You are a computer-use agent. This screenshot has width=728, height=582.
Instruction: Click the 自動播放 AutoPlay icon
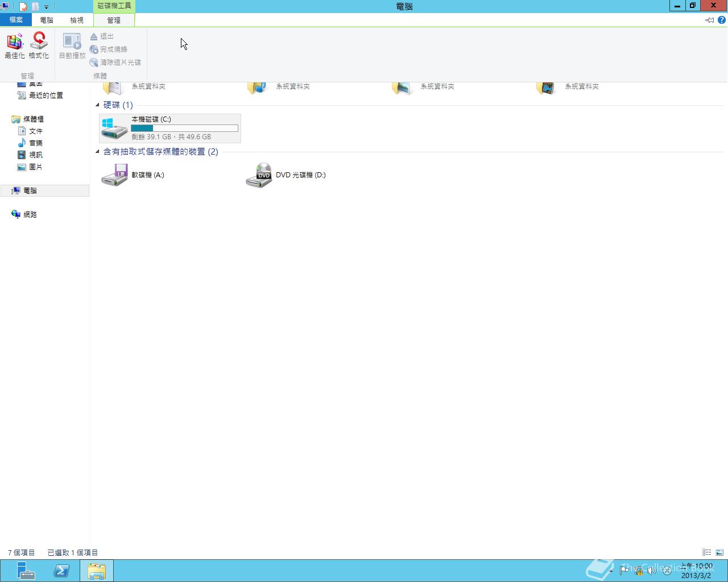pyautogui.click(x=72, y=45)
